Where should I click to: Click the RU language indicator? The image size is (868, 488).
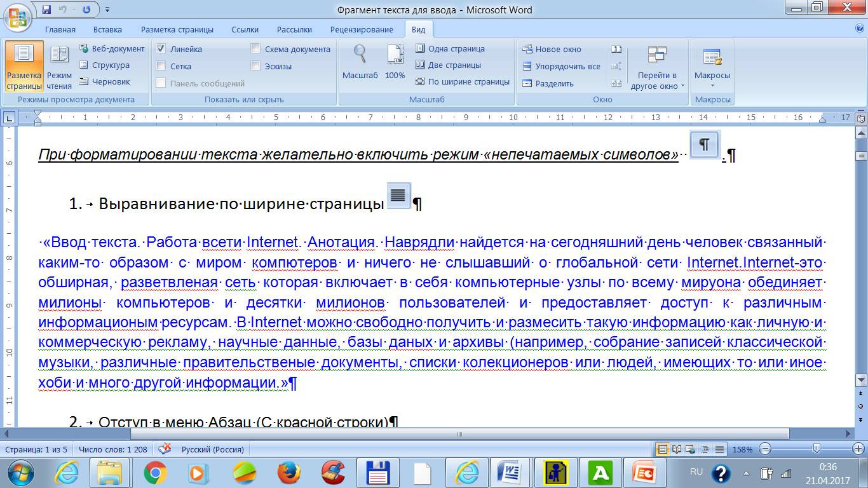coord(696,472)
